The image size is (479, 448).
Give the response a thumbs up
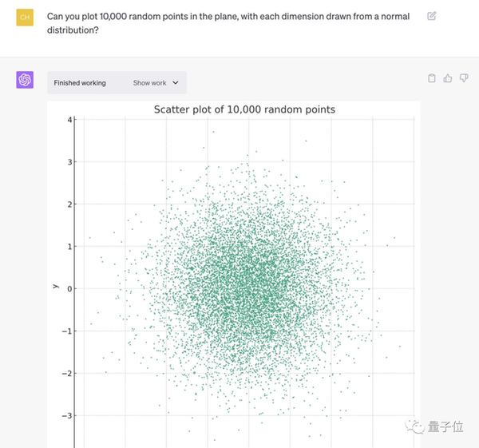click(x=448, y=78)
